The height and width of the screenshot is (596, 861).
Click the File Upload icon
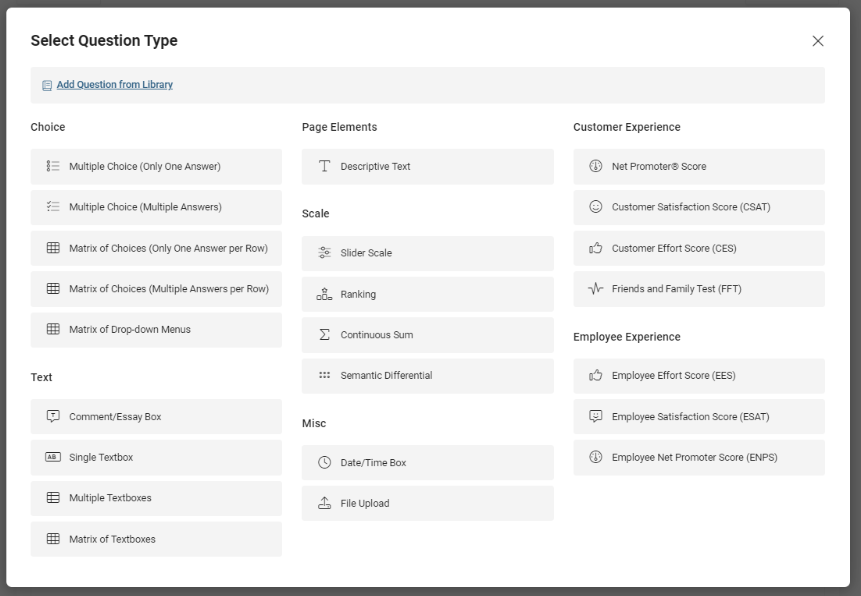(x=324, y=503)
